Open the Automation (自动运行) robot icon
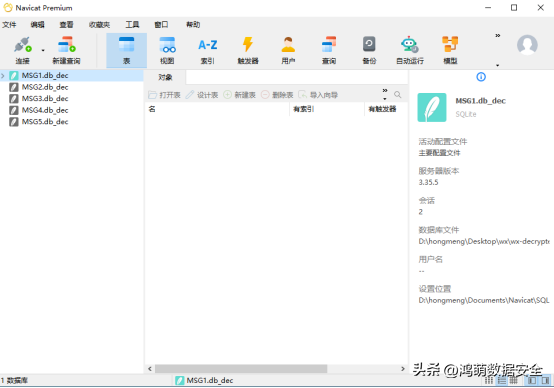554x388 pixels. tap(410, 51)
